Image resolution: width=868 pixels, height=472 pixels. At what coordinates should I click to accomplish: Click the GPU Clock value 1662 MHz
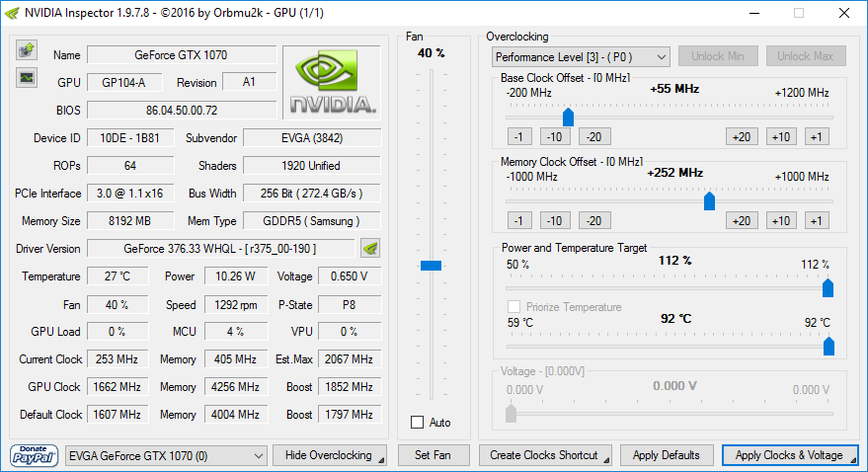pos(118,387)
